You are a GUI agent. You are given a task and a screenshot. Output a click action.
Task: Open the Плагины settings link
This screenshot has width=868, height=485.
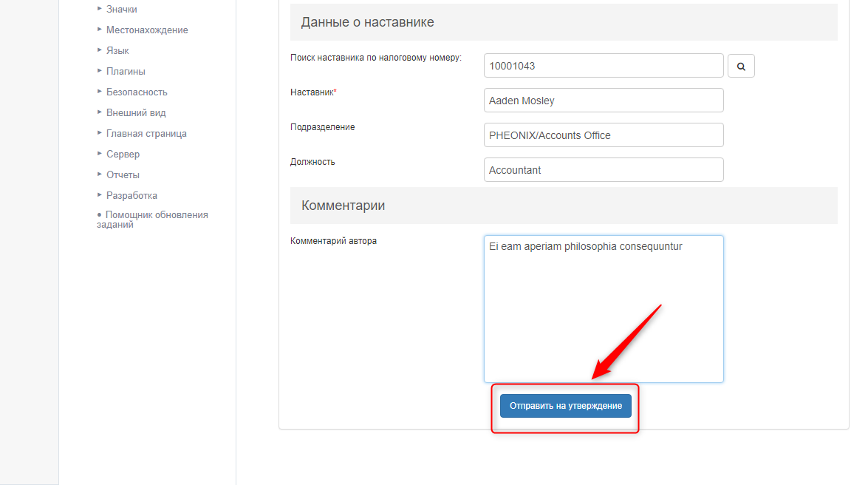point(126,71)
